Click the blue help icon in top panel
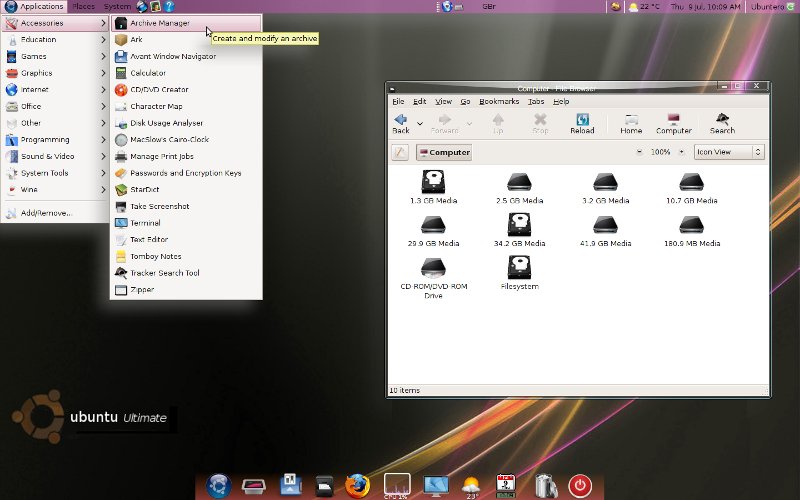Image resolution: width=800 pixels, height=500 pixels. point(169,6)
